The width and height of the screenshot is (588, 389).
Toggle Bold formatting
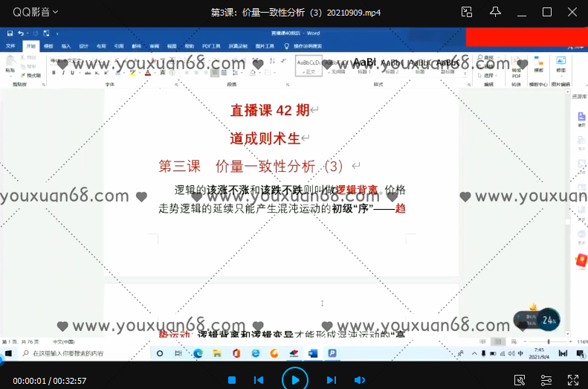pos(54,73)
